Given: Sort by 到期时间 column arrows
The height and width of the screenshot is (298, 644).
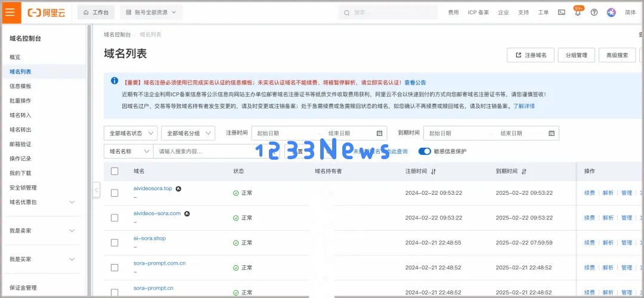Looking at the screenshot, I should click(x=524, y=171).
